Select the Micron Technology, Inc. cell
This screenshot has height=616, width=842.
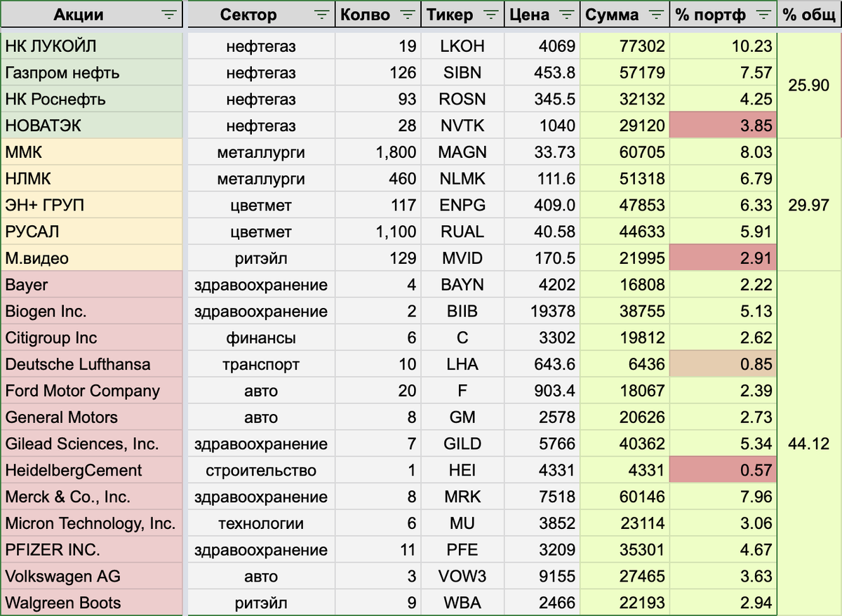(x=92, y=523)
